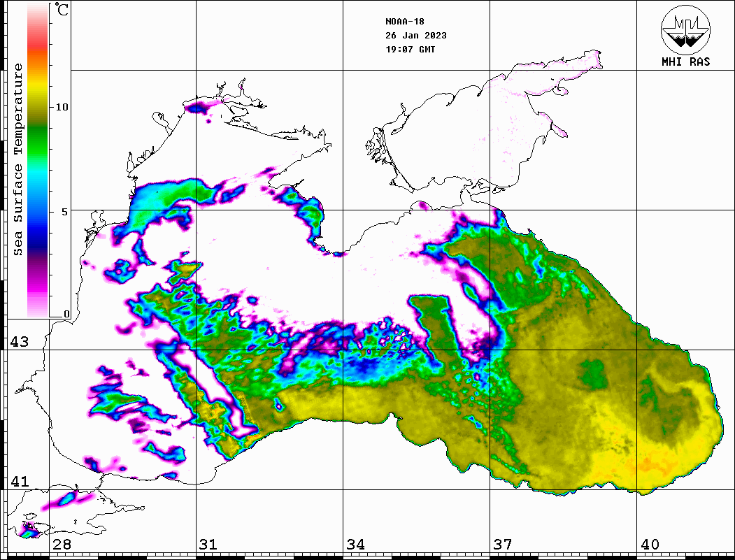Click the green section of the temperature color bar
The height and width of the screenshot is (560, 735).
coord(38,141)
